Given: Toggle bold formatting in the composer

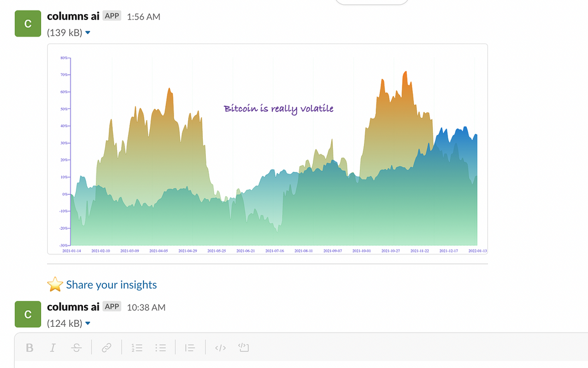Looking at the screenshot, I should [29, 348].
